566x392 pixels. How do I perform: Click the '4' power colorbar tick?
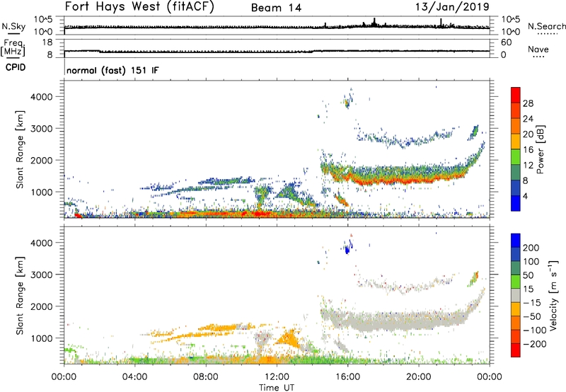point(525,196)
